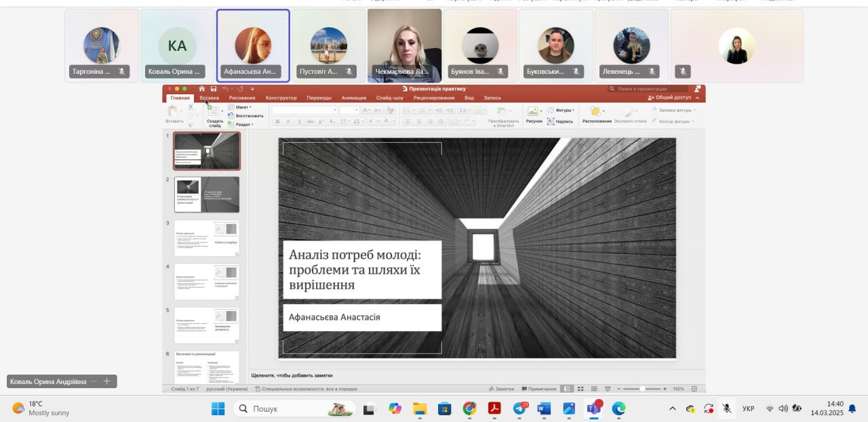Click the save icon in PowerPoint title bar

pos(214,89)
